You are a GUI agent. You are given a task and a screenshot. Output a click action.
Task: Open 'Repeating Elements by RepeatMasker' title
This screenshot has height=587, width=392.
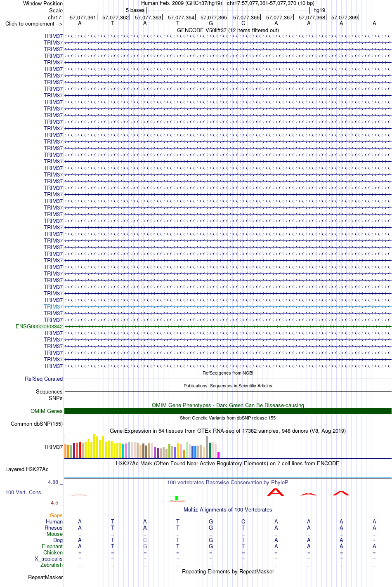(228, 571)
